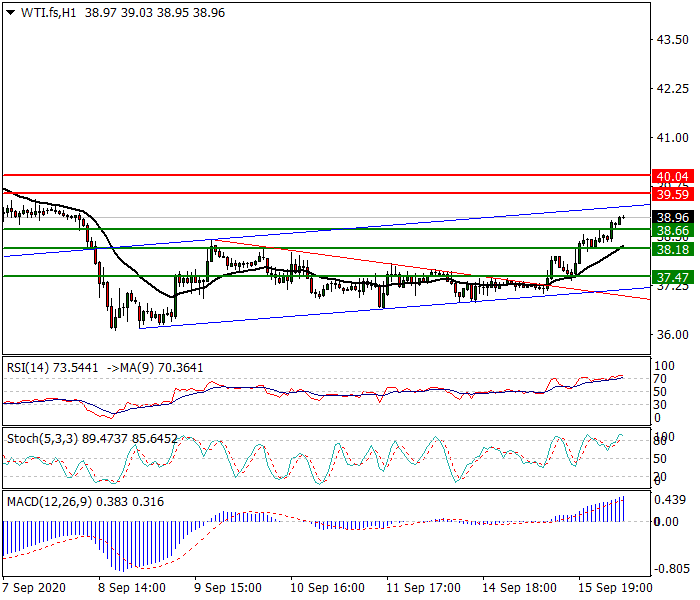Viewport: 700px width, 600px height.
Task: Click the RSI 70 level scale value
Action: [660, 379]
